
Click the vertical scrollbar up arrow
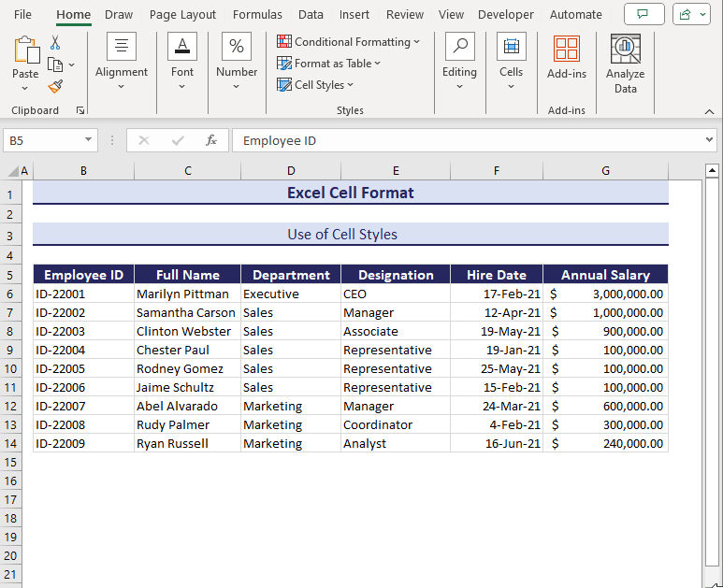pyautogui.click(x=712, y=171)
